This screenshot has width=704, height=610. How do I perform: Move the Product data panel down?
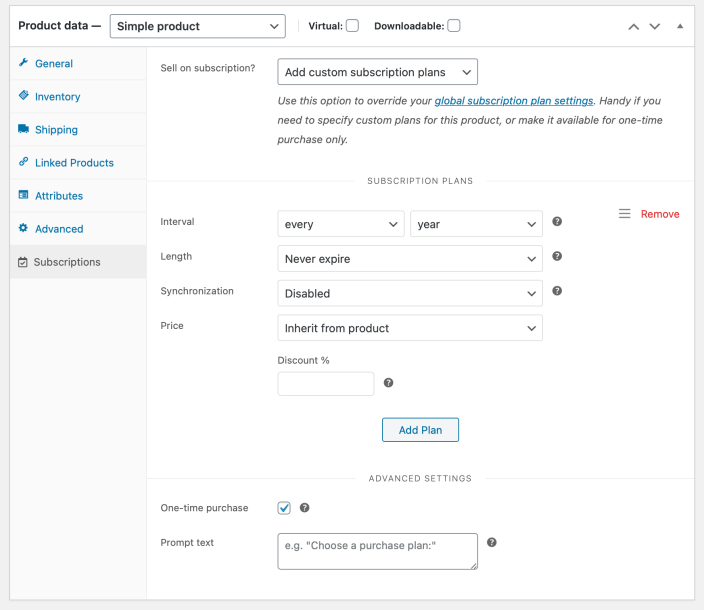coord(655,26)
